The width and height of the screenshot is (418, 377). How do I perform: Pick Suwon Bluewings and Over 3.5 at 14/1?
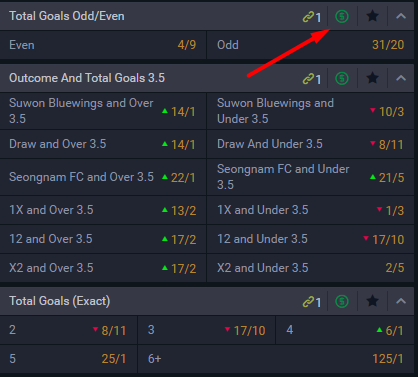click(103, 111)
